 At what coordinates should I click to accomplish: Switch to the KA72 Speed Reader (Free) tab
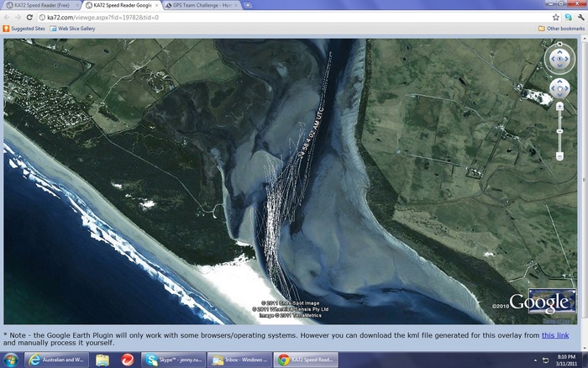pyautogui.click(x=38, y=5)
